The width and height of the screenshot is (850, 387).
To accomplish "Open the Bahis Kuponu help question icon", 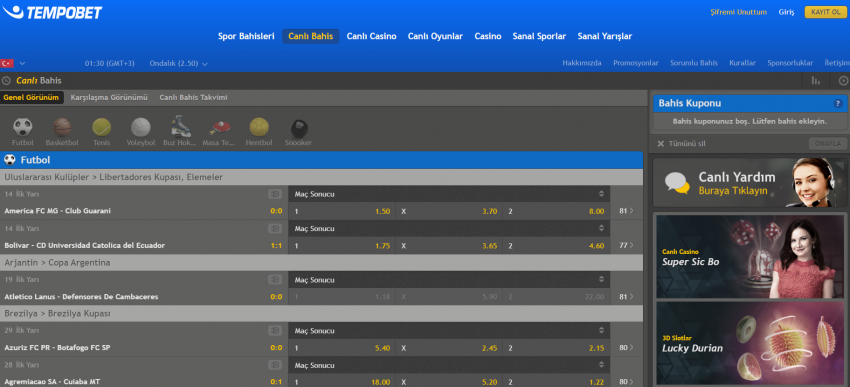I will click(838, 103).
